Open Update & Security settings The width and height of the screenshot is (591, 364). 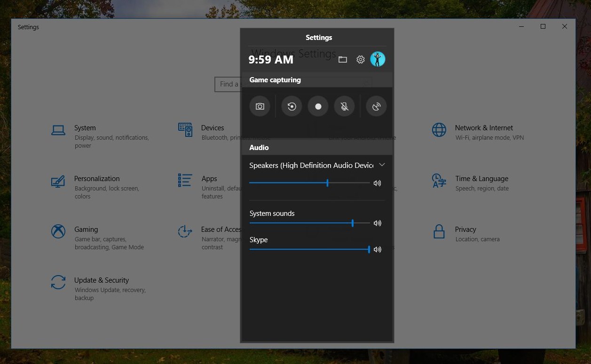(x=99, y=289)
